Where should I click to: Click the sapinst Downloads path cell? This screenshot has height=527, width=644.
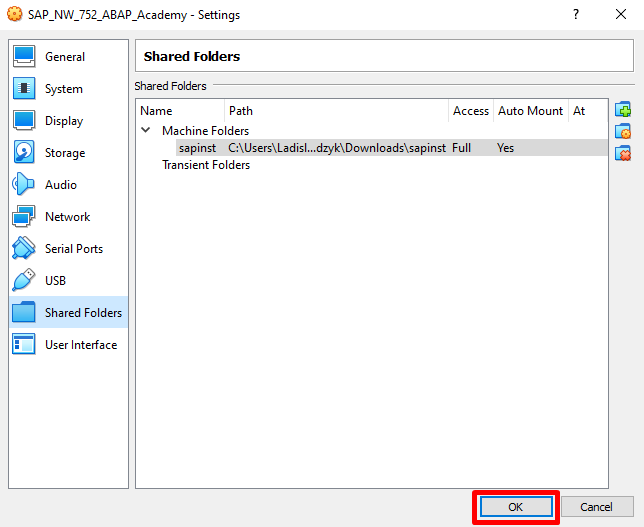tap(337, 148)
